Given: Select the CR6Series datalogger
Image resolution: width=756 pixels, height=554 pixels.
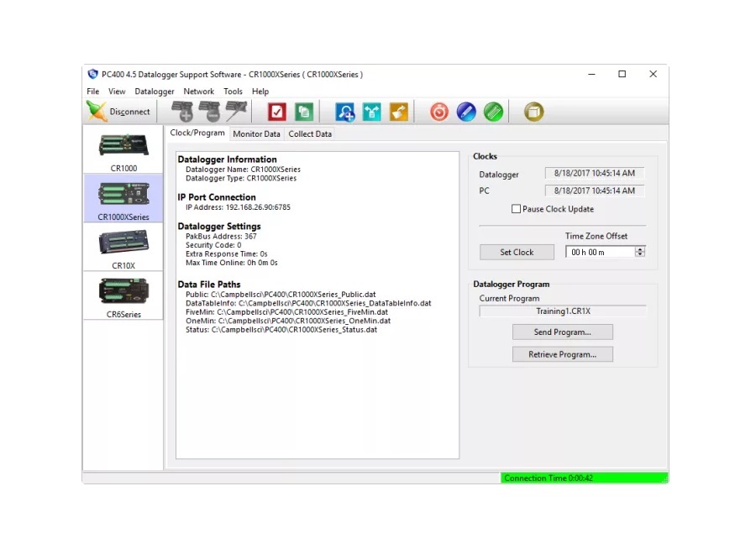Looking at the screenshot, I should click(x=123, y=295).
